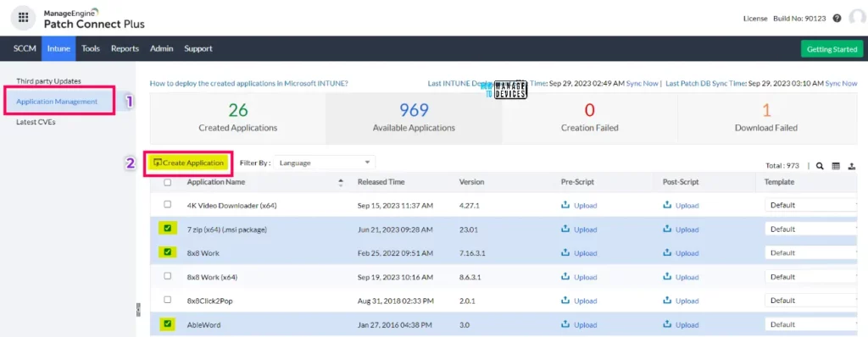Click version 23.01 cell

467,229
